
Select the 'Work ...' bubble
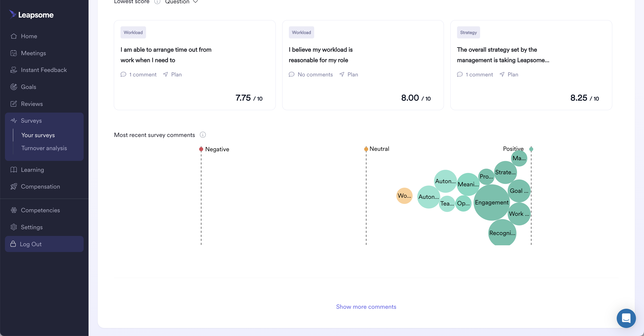point(519,214)
